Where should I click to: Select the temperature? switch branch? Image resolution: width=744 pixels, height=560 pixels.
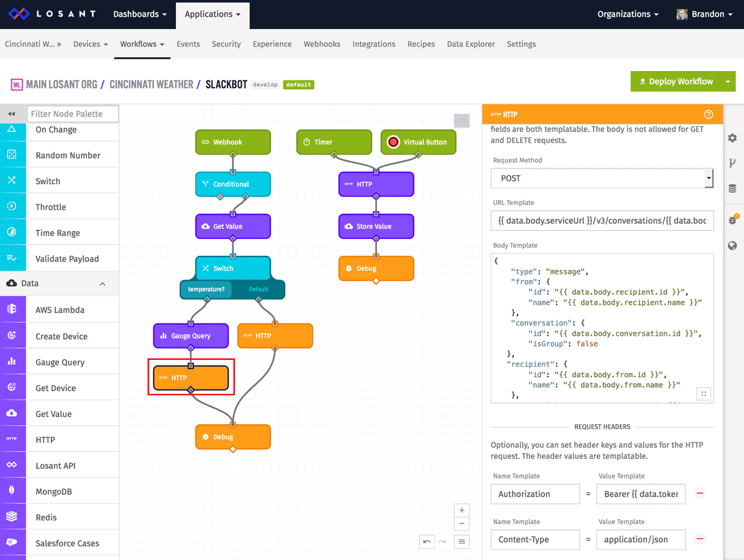click(206, 289)
